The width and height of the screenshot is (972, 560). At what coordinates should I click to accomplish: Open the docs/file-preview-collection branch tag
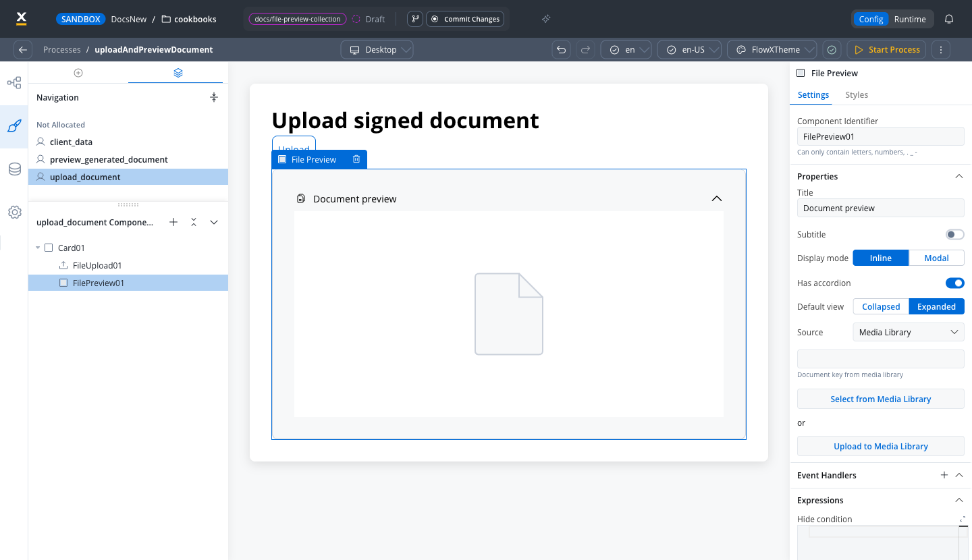pos(298,19)
